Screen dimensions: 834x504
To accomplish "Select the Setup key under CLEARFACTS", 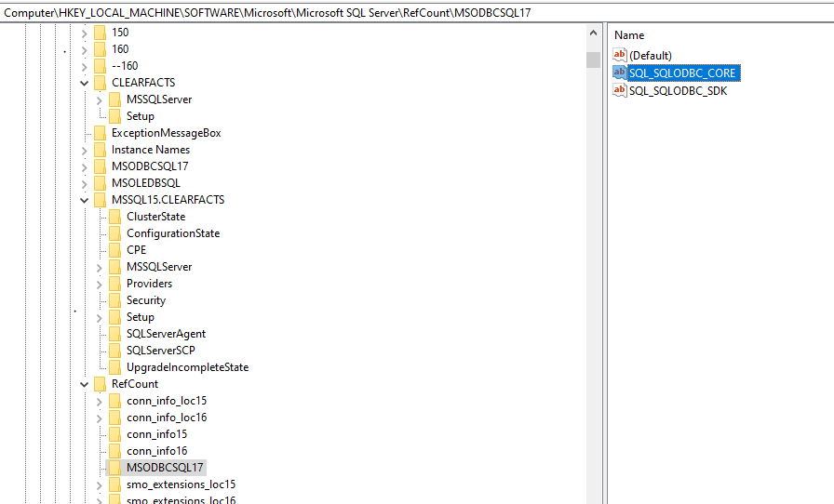I will point(141,116).
